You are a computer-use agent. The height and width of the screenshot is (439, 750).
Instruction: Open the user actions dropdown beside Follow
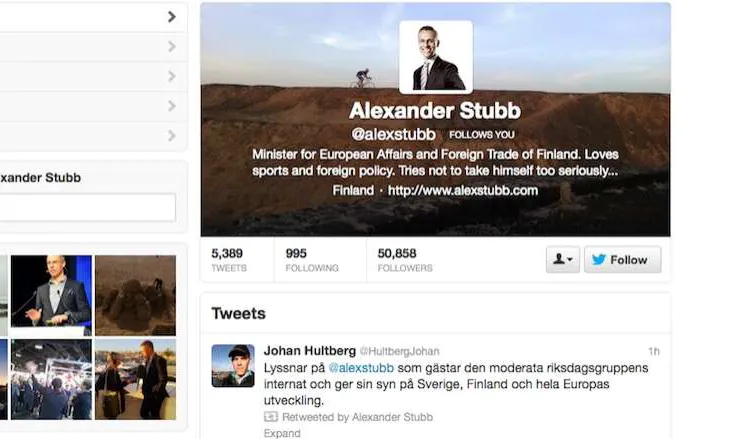(x=562, y=260)
